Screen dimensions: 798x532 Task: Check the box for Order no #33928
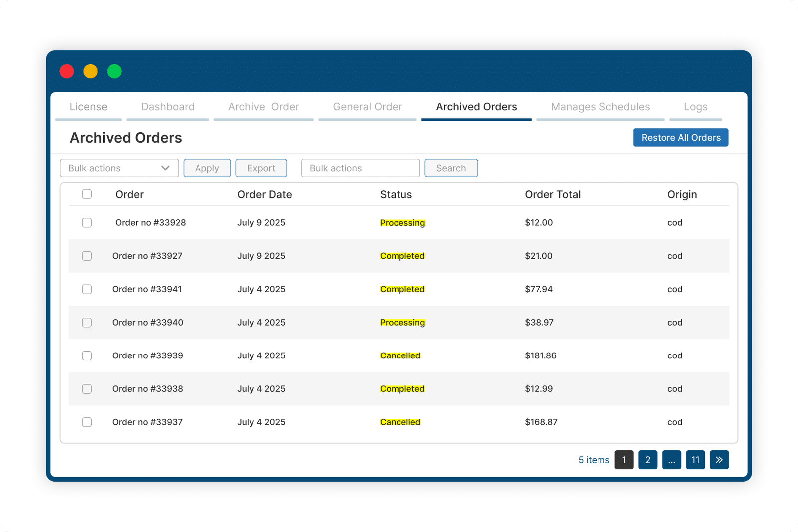tap(87, 223)
